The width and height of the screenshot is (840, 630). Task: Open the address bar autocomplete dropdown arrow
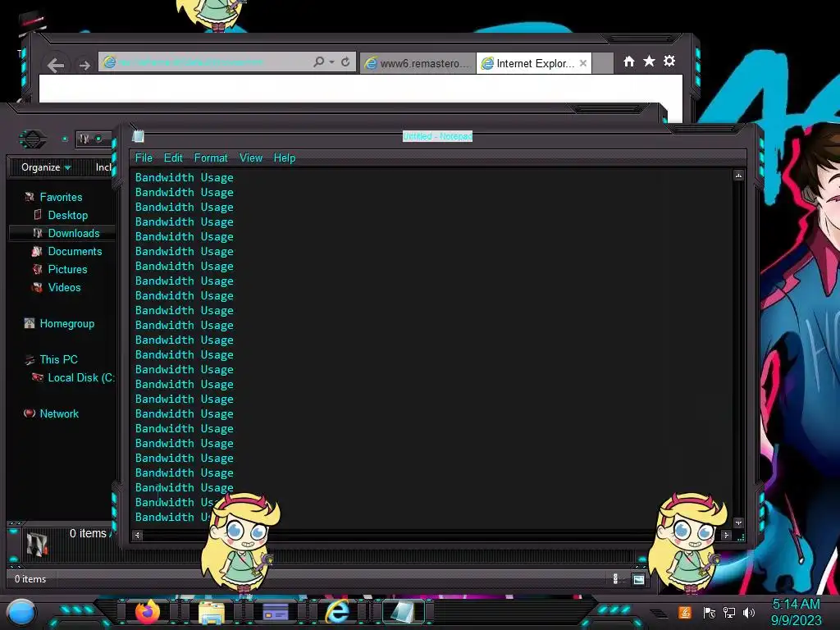coord(331,62)
